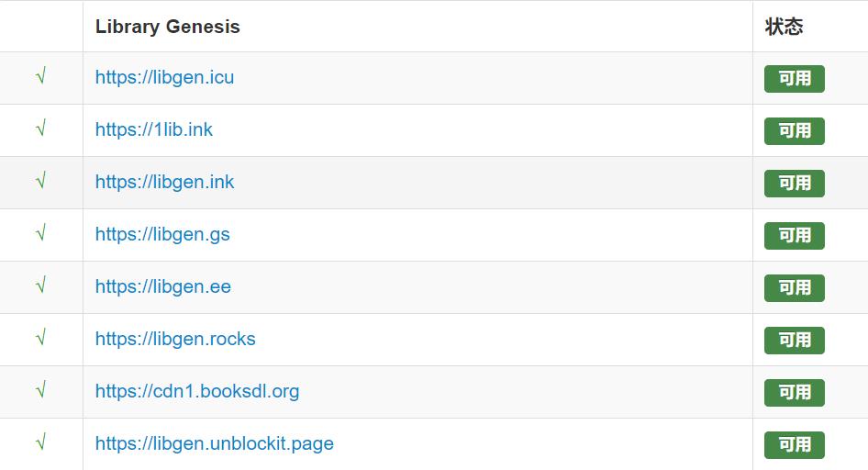This screenshot has width=868, height=470.
Task: Visit the https://libgen.ink mirror
Action: (164, 182)
